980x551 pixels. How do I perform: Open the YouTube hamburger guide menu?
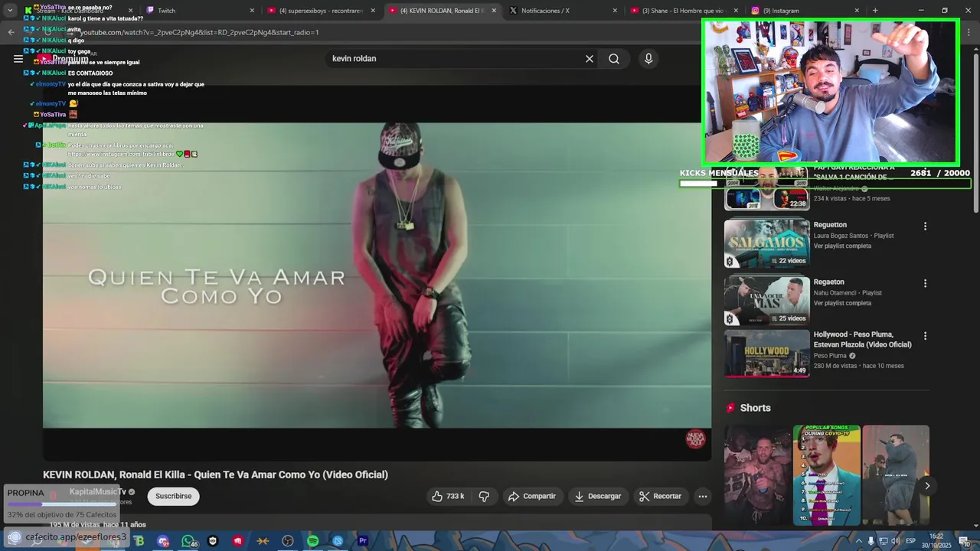tap(18, 59)
